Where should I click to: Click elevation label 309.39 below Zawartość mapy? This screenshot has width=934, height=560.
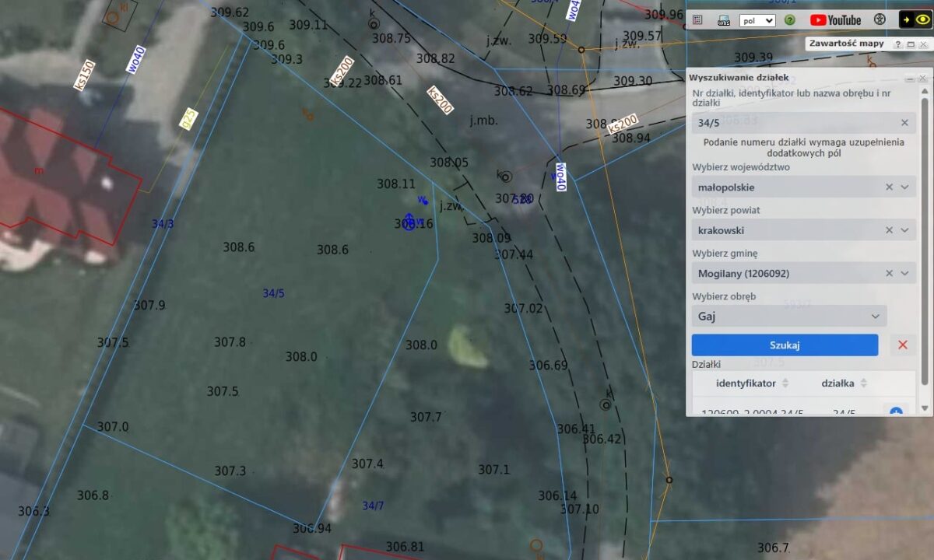pyautogui.click(x=753, y=58)
